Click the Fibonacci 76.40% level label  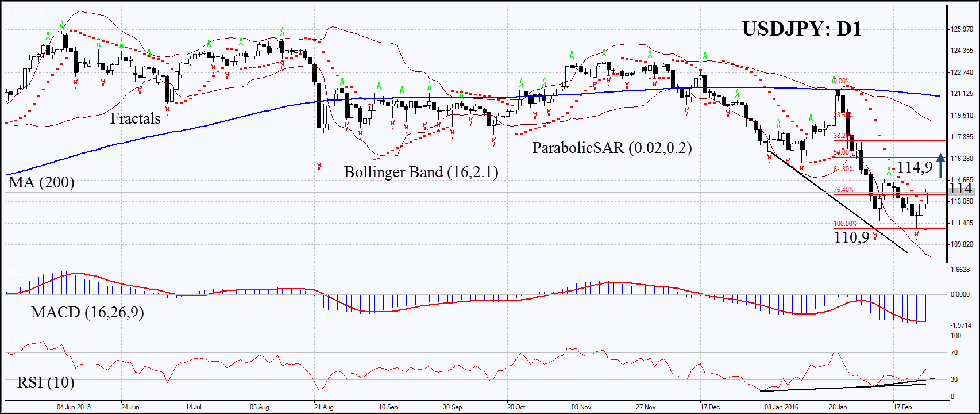point(843,190)
